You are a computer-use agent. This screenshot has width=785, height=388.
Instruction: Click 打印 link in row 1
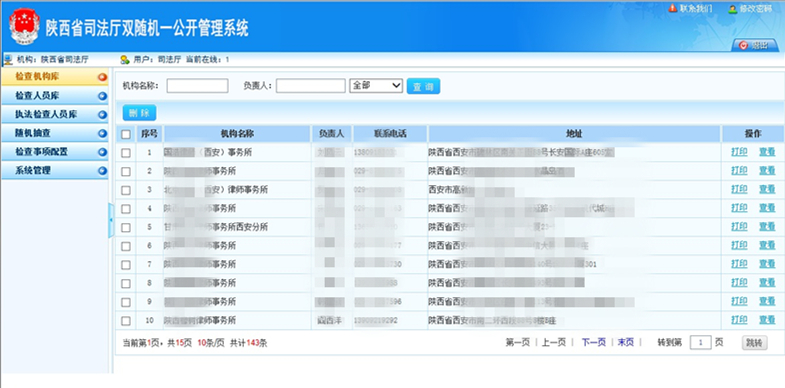(739, 152)
